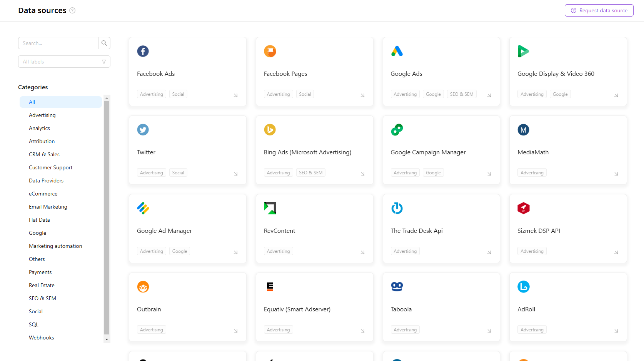644x361 pixels.
Task: Select the Advertising category
Action: [x=42, y=115]
